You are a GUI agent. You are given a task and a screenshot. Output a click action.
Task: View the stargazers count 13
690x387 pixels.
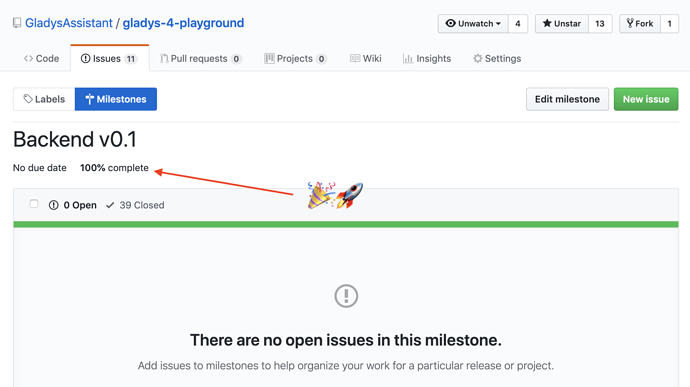pyautogui.click(x=600, y=24)
